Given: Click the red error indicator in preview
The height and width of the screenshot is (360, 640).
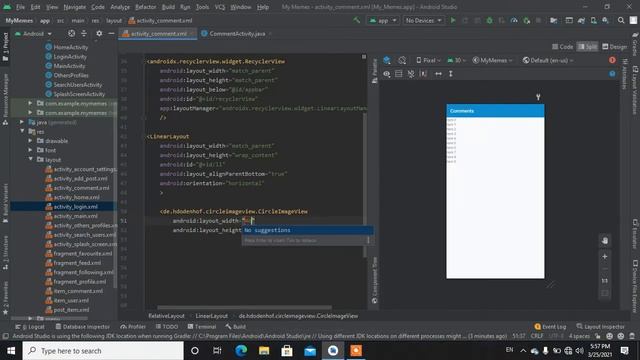Looking at the screenshot, I should tap(612, 60).
